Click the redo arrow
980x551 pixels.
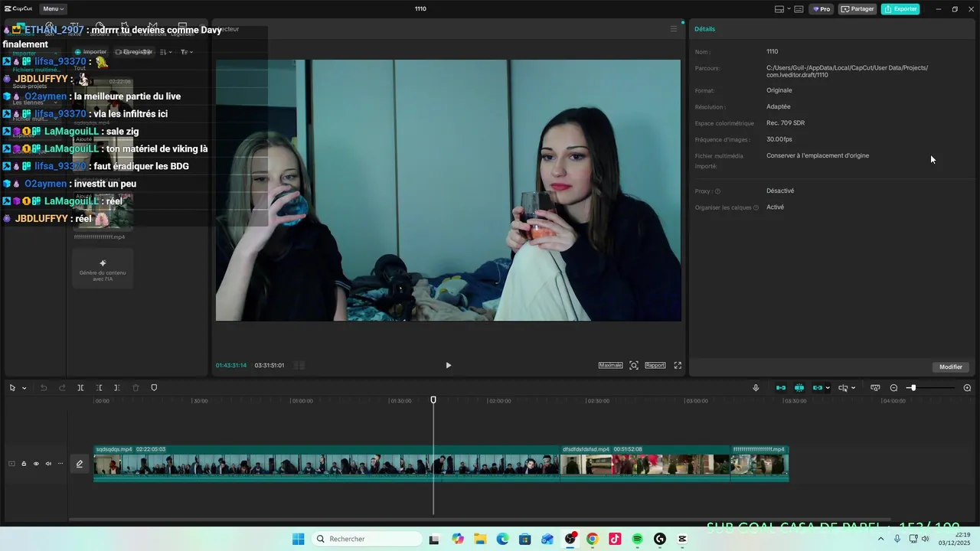62,388
